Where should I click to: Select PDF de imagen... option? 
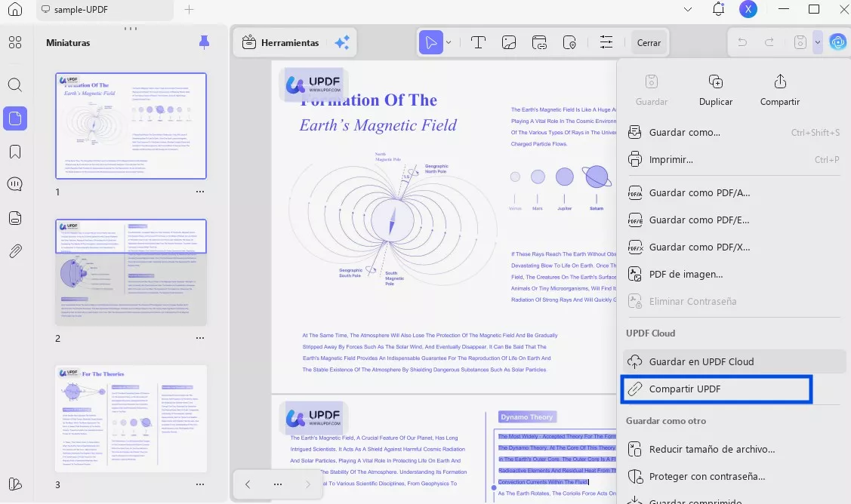click(x=734, y=274)
